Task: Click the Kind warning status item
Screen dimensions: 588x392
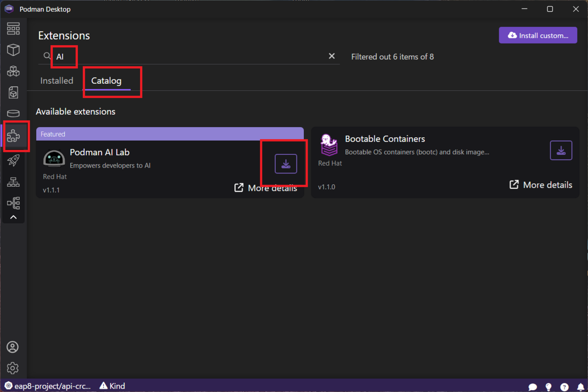Action: 112,386
